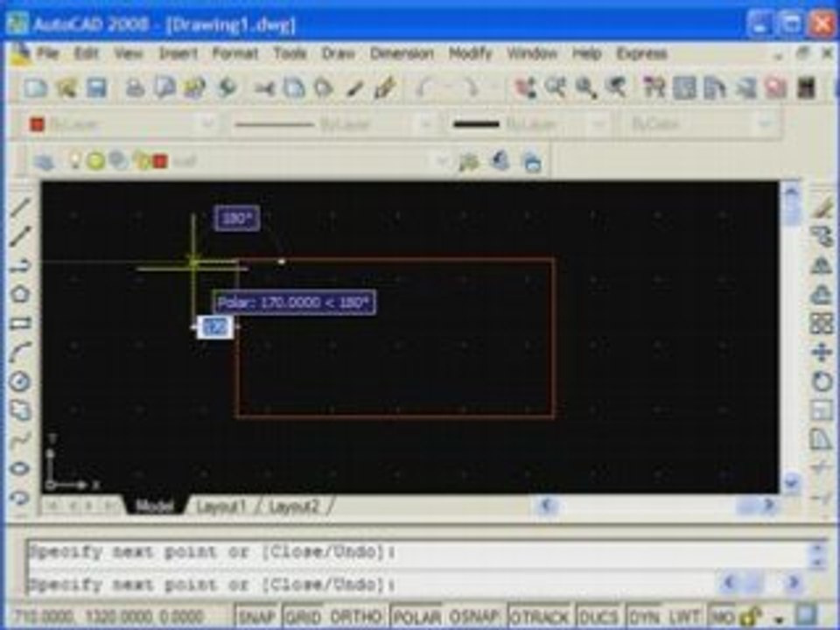
Task: Activate the Pan realtime tool
Action: (x=524, y=87)
